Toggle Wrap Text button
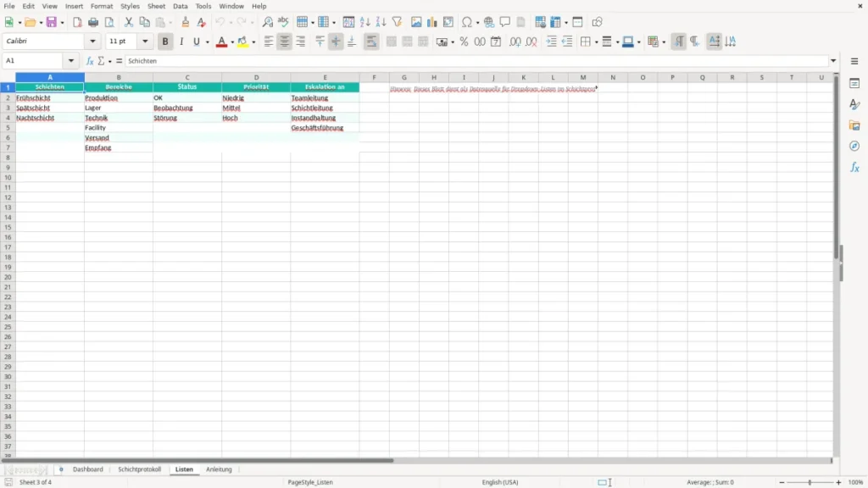Viewport: 868px width, 488px height. pos(371,42)
